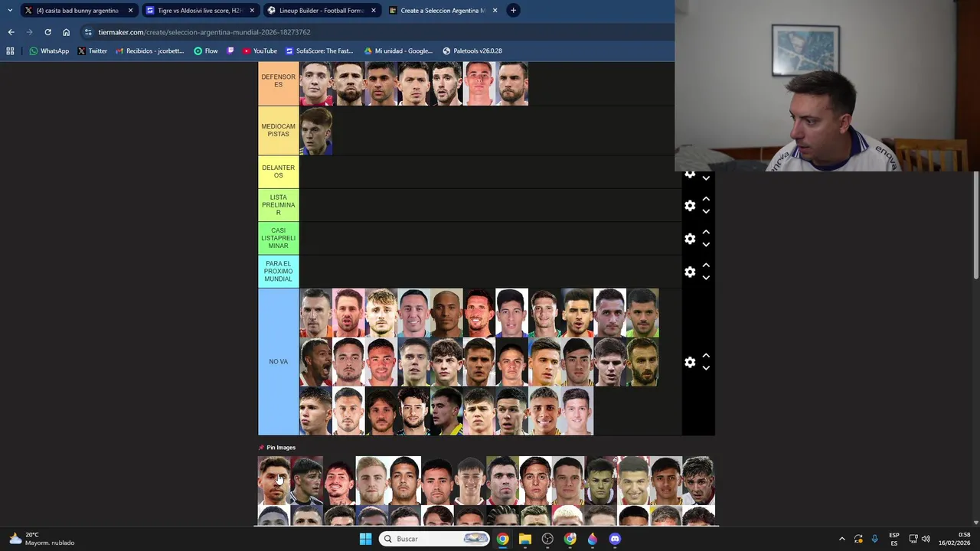Move LISTA PRELIMINAR row up with arrow
Image resolution: width=980 pixels, height=551 pixels.
click(x=706, y=199)
